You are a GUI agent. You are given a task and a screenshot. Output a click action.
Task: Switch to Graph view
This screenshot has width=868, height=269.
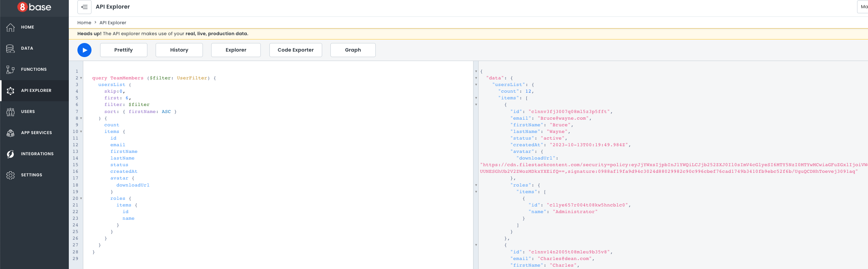click(x=353, y=50)
